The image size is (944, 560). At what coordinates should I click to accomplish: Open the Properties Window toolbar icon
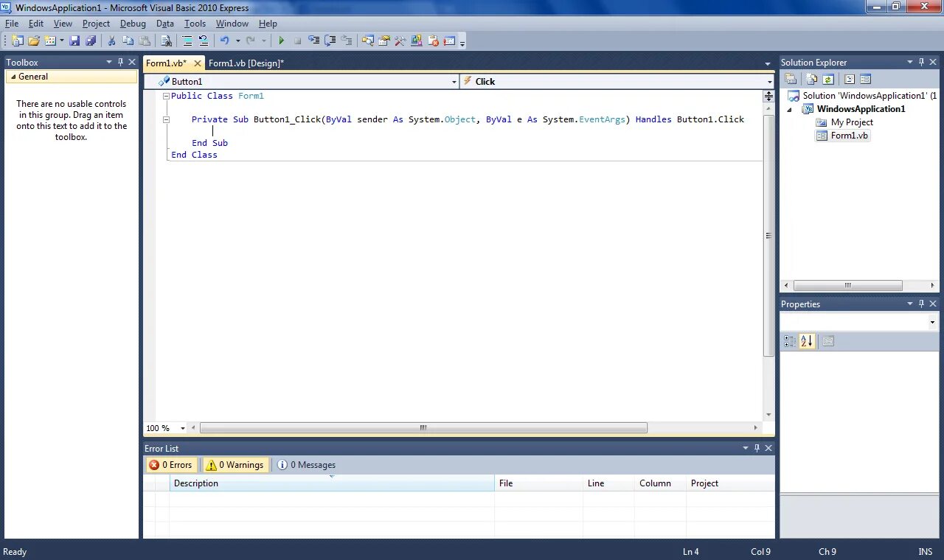(x=383, y=41)
